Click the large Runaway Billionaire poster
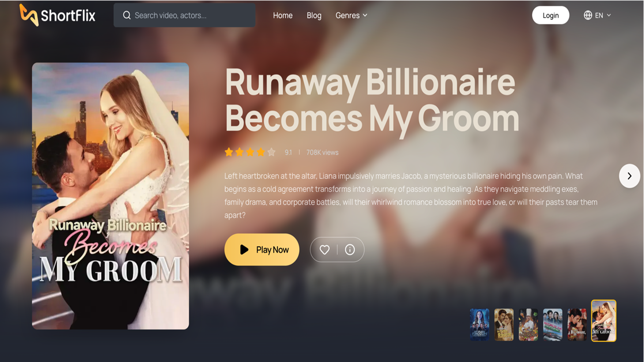 pos(111,196)
